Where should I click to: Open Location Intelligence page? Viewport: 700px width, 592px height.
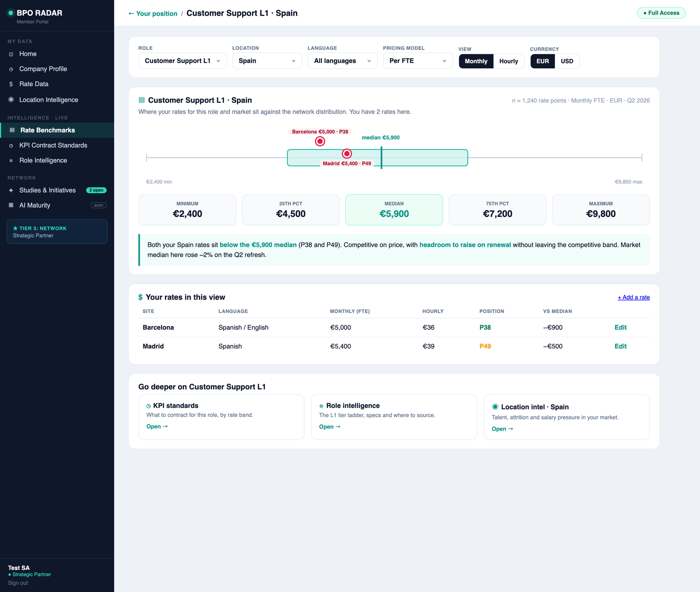[57, 100]
